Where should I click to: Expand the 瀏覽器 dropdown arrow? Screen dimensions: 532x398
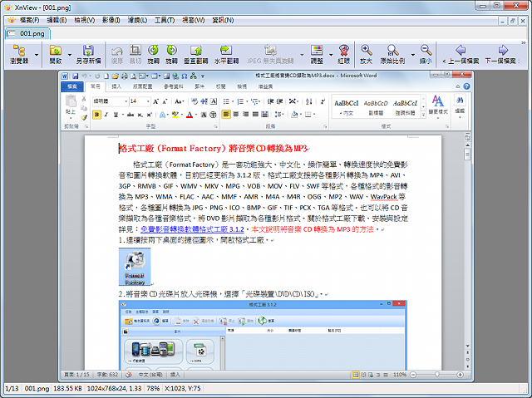[37, 55]
